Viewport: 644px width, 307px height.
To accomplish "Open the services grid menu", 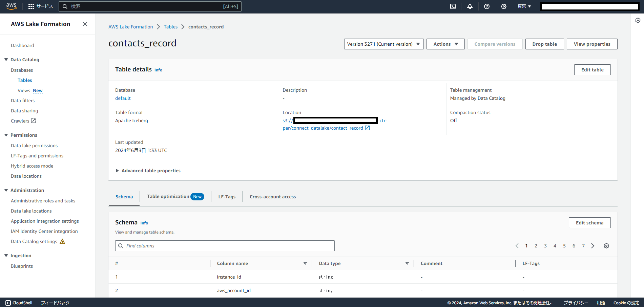I will [31, 6].
